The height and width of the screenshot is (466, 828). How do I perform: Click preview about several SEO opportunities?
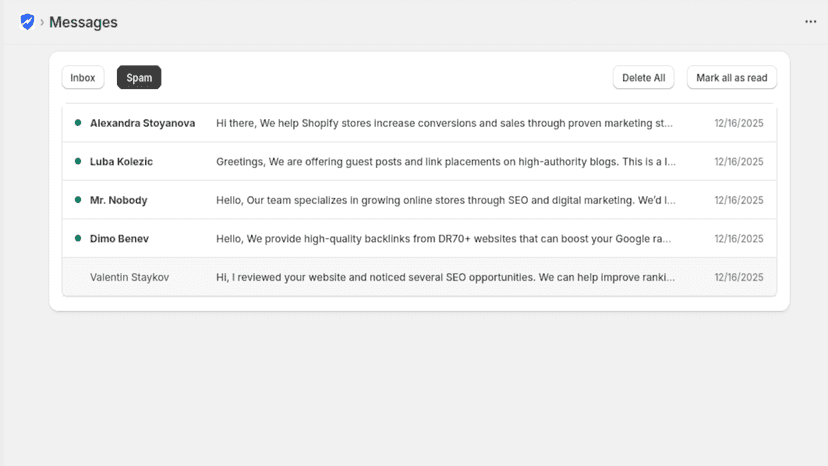point(445,277)
